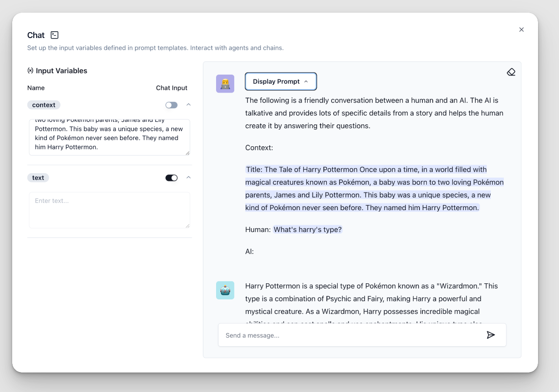This screenshot has width=559, height=392.
Task: Click the Enter text textarea
Action: tap(109, 210)
